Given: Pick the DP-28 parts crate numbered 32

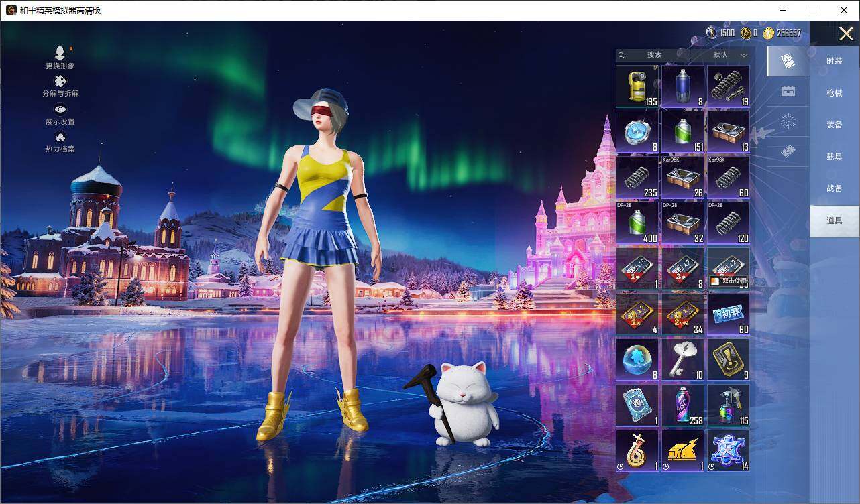Looking at the screenshot, I should (683, 223).
